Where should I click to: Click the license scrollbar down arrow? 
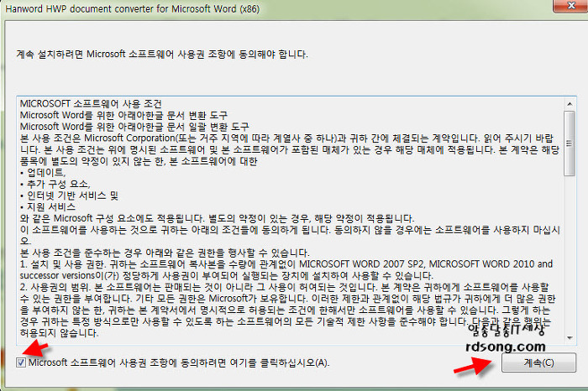(570, 338)
